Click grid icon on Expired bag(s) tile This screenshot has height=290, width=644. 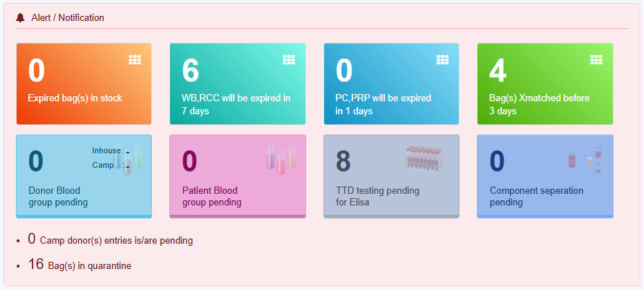[135, 59]
